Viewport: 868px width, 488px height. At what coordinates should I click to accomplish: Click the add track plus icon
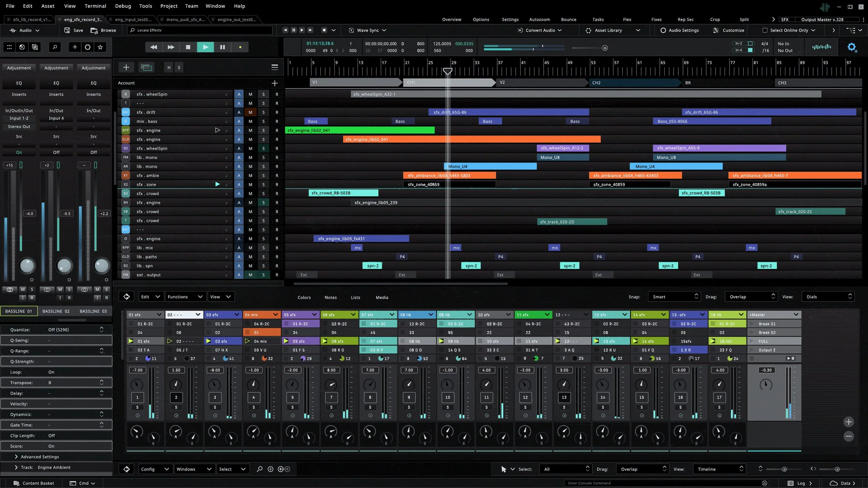coord(126,67)
